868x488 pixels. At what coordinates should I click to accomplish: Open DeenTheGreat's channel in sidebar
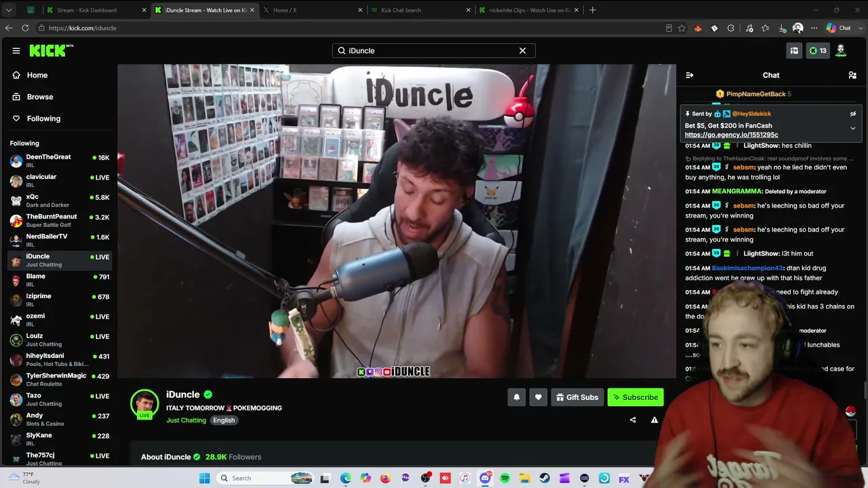tap(60, 161)
